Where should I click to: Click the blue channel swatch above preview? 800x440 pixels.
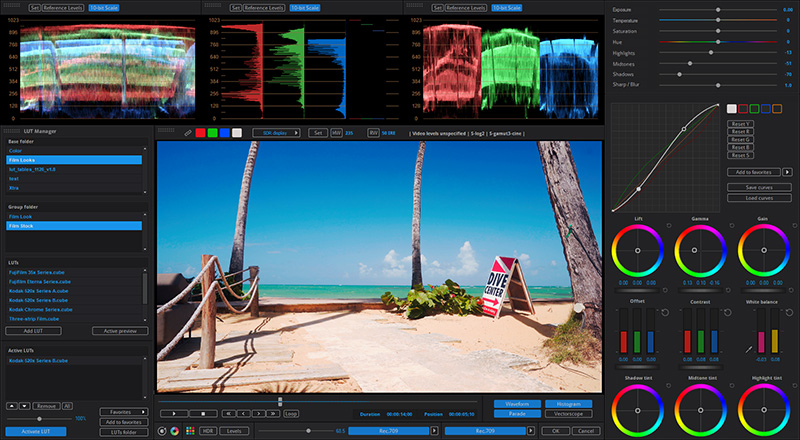(224, 133)
